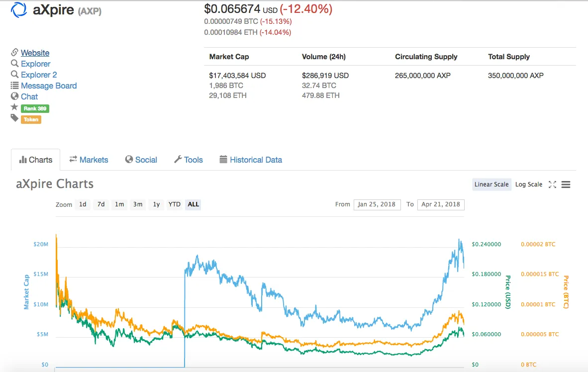This screenshot has height=372, width=588.
Task: Click the Circulating Supply header
Action: (x=426, y=57)
